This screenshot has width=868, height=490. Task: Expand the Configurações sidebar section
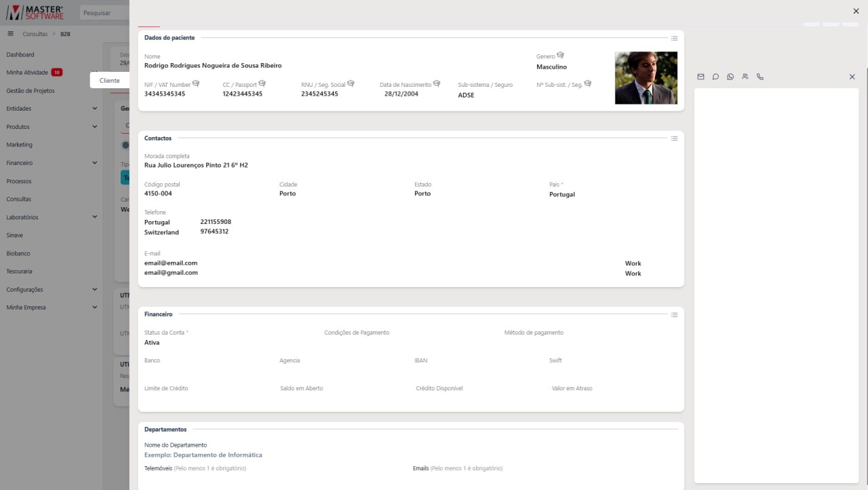click(x=94, y=290)
